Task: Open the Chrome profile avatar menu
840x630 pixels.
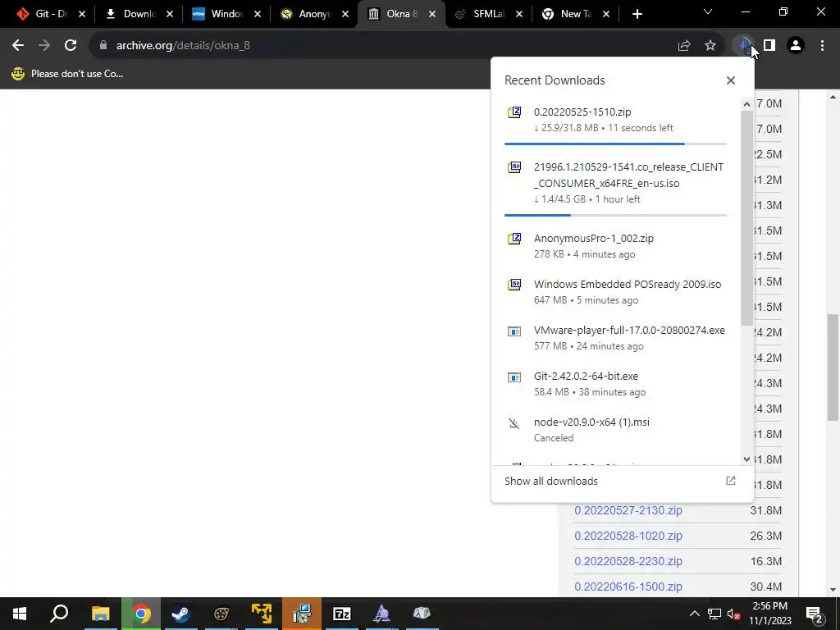Action: click(796, 46)
